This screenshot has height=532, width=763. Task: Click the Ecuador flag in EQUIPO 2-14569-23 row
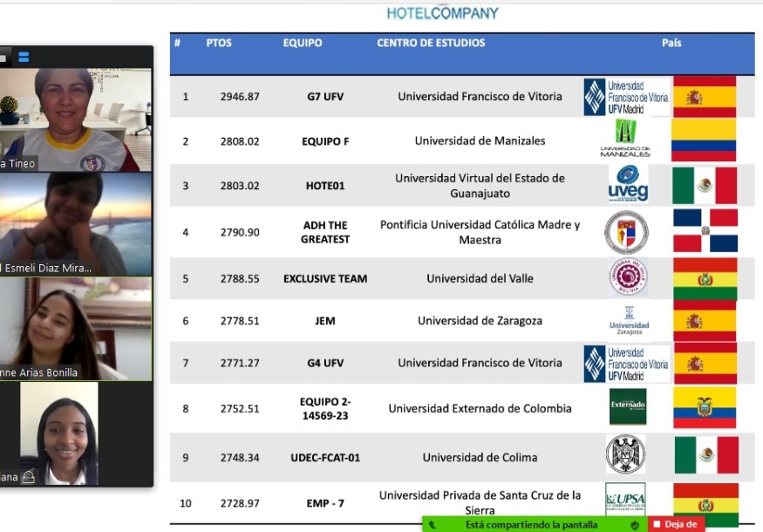[705, 407]
